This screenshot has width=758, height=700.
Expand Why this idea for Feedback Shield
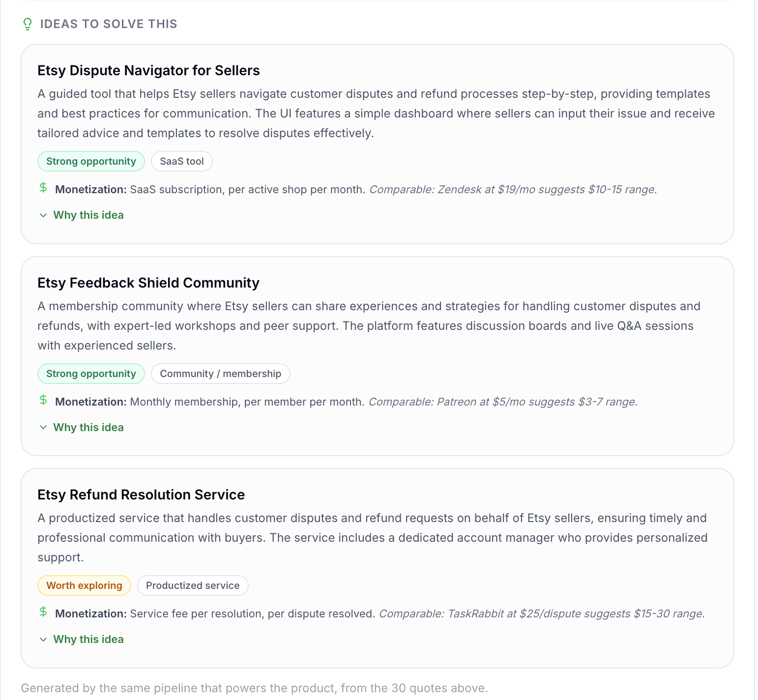[x=82, y=428]
